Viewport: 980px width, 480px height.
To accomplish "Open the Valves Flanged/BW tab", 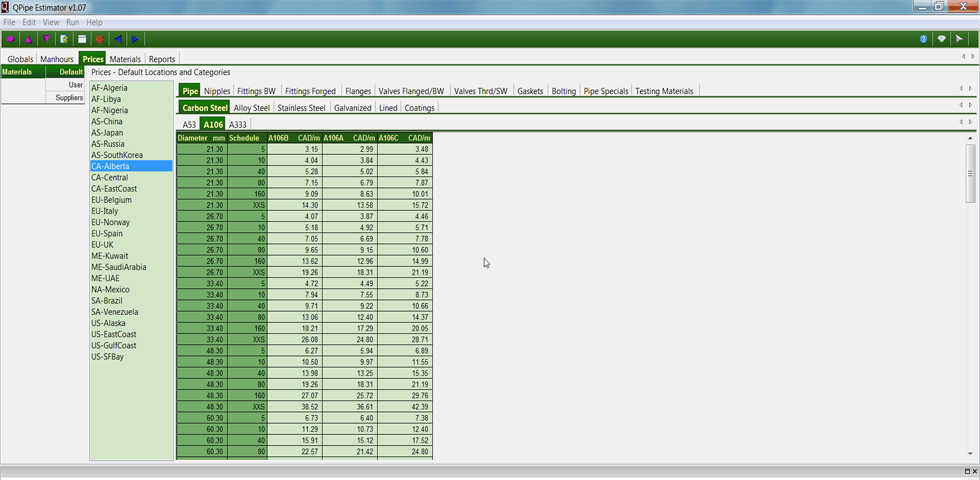I will [x=411, y=91].
